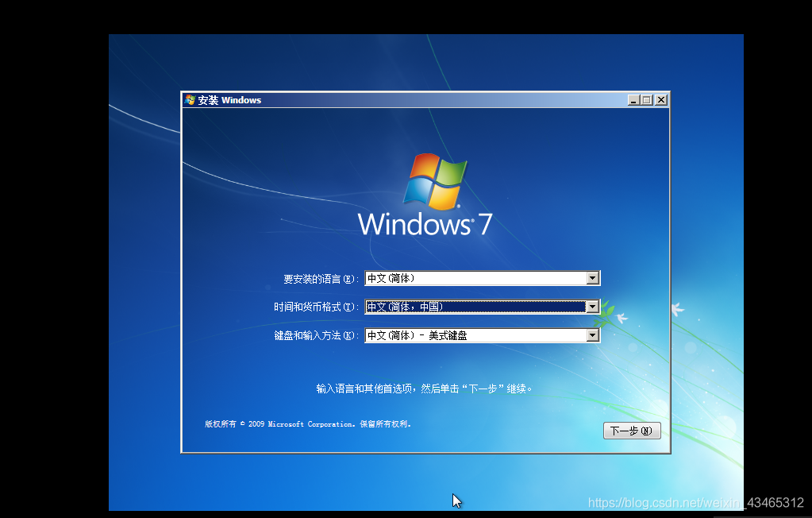Minimize the 安装 Windows dialog
The image size is (812, 518).
[x=633, y=100]
